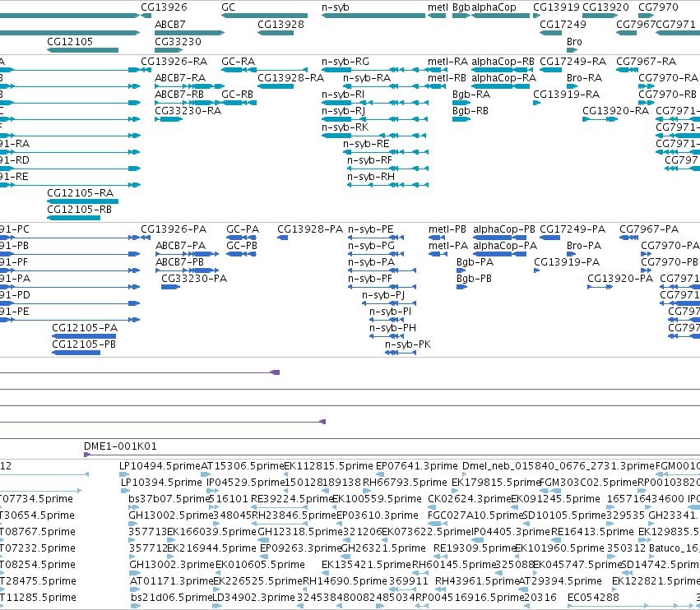Click the ABCB7 gene label
Viewport: 700px width, 610px height.
170,24
